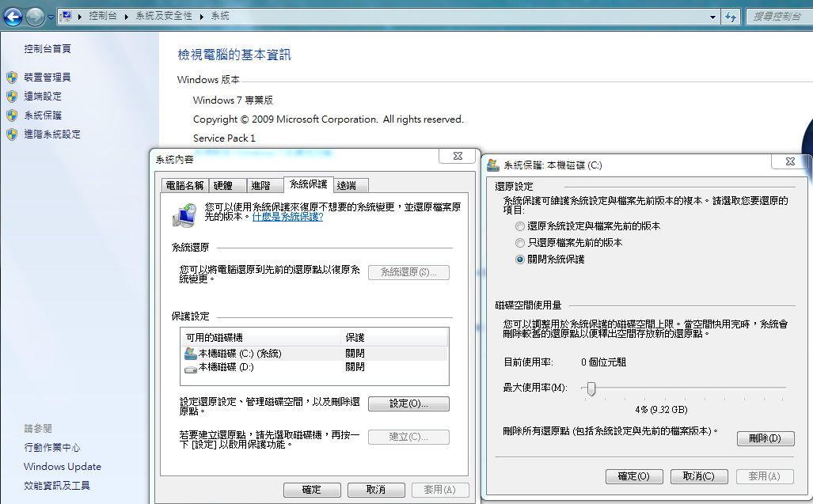Open 系統保護 sidebar link

[x=43, y=115]
